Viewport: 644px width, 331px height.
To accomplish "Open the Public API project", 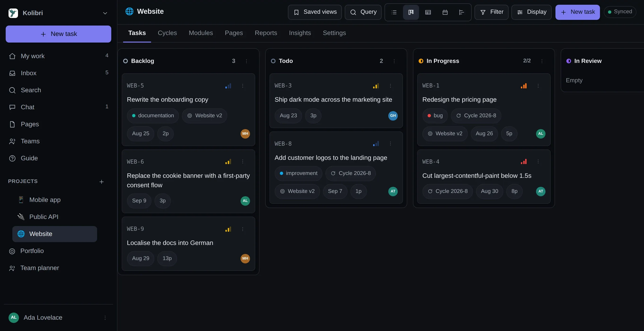I will point(54,217).
